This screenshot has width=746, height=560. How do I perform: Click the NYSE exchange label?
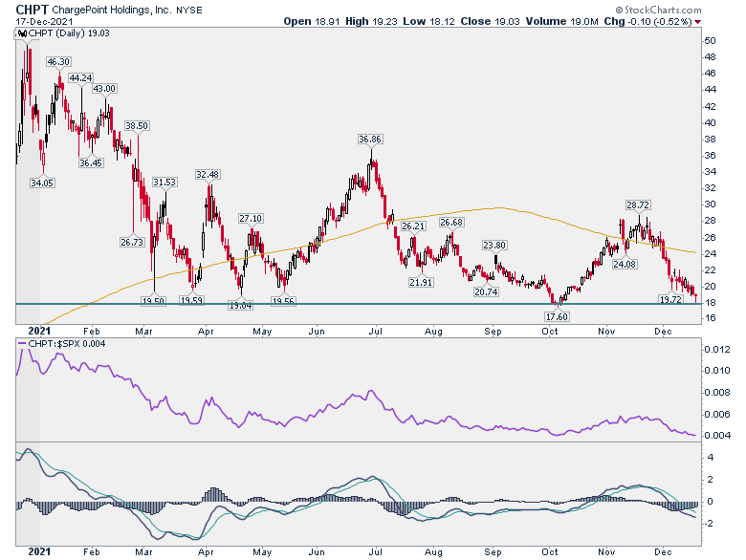[x=188, y=10]
